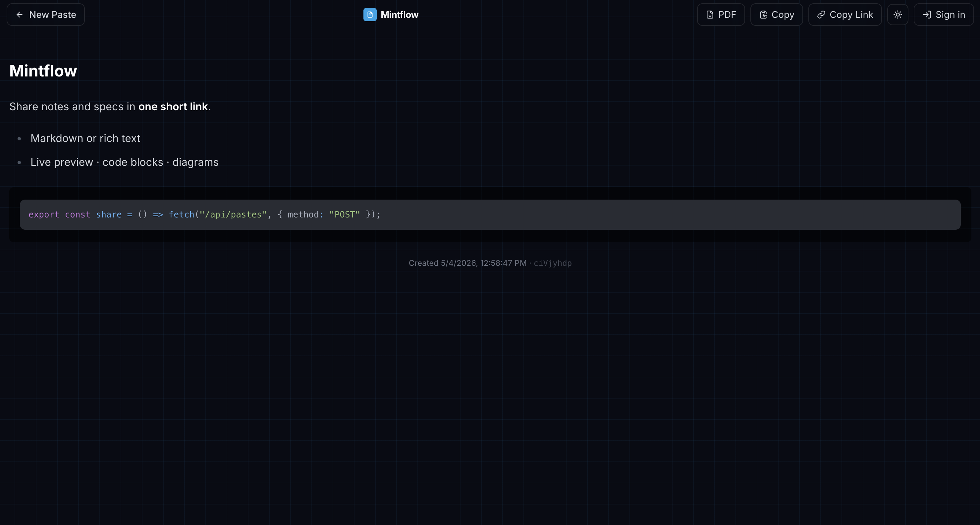Click the Copy Link button
The image size is (980, 525).
pyautogui.click(x=844, y=15)
